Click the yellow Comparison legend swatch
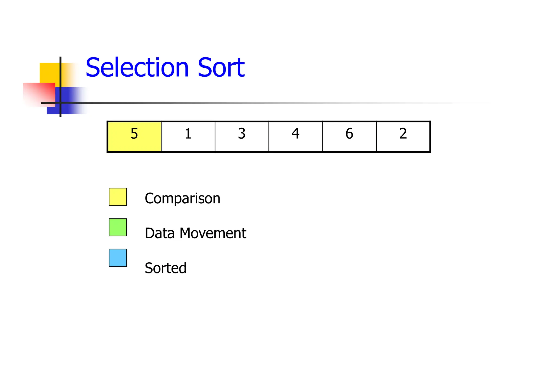Image resolution: width=555 pixels, height=392 pixels. [118, 197]
